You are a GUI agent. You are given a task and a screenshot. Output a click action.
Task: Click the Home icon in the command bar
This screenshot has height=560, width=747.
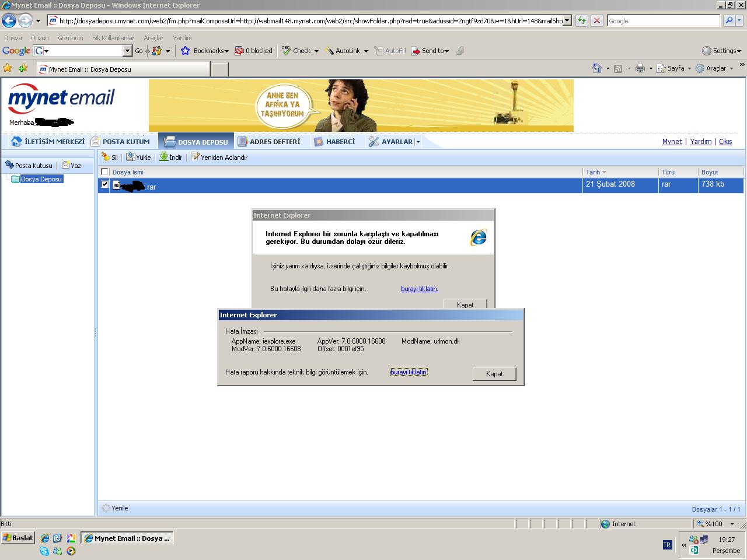pyautogui.click(x=596, y=68)
